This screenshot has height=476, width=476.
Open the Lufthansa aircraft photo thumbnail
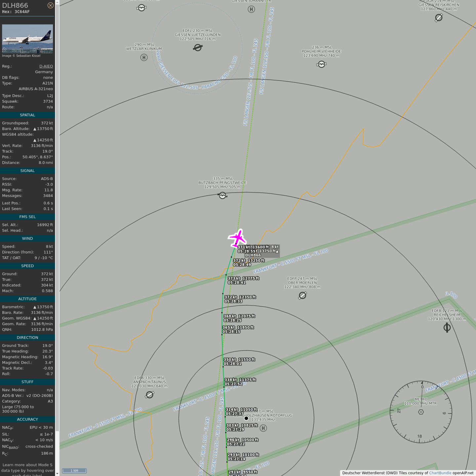pyautogui.click(x=27, y=39)
